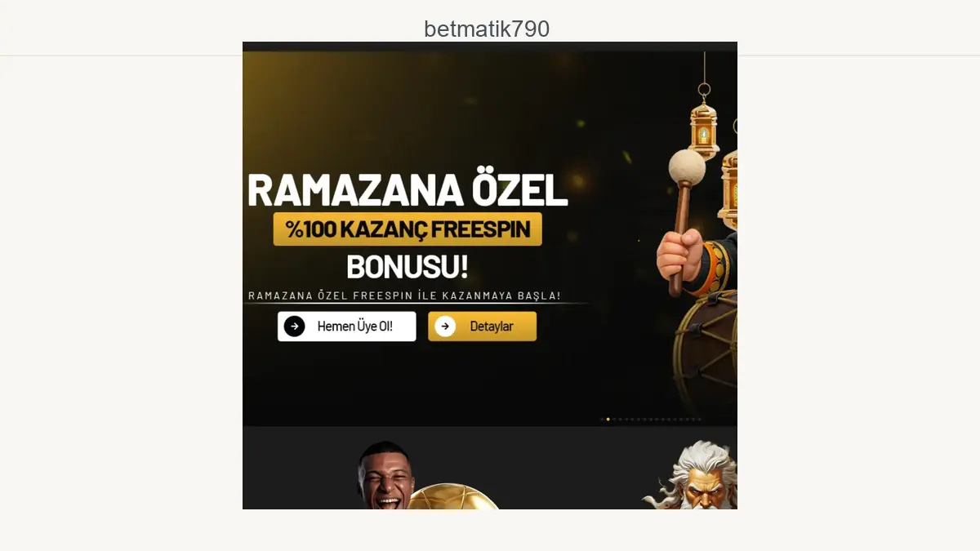Click the Ramazana özel freespin tagline text
Viewport: 980px width, 551px height.
tap(404, 295)
